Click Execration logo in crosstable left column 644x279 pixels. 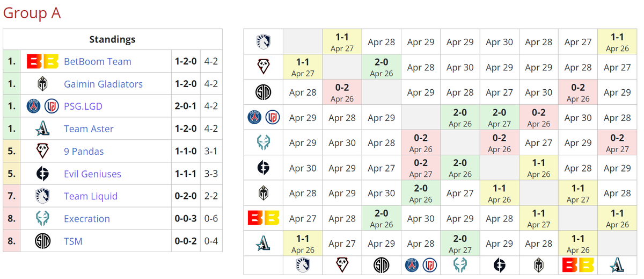click(x=263, y=142)
